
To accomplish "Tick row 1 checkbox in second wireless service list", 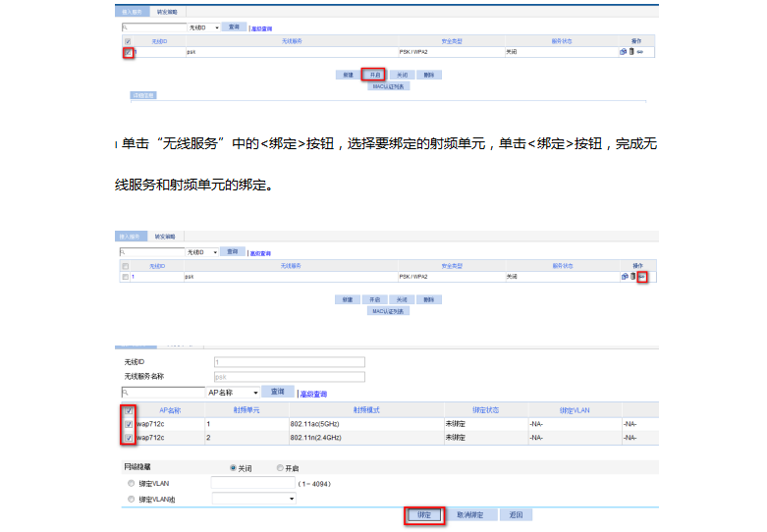I will [126, 277].
